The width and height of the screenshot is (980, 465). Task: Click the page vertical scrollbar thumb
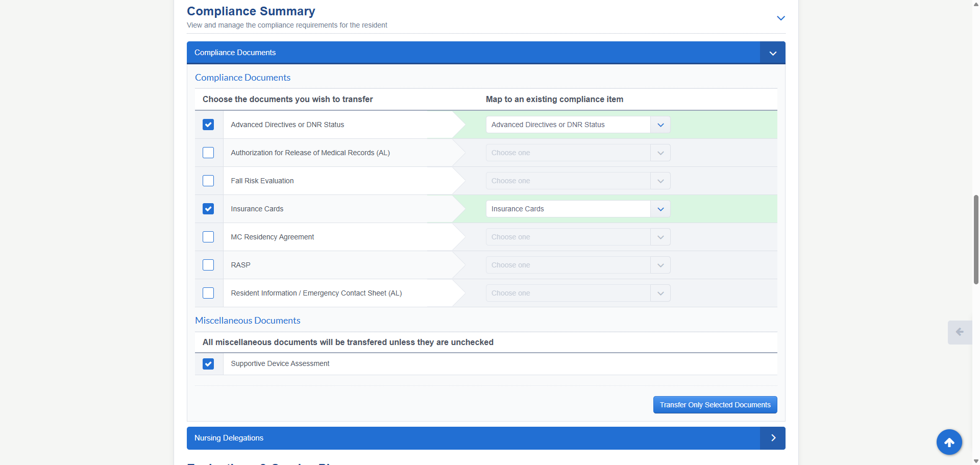tap(976, 239)
